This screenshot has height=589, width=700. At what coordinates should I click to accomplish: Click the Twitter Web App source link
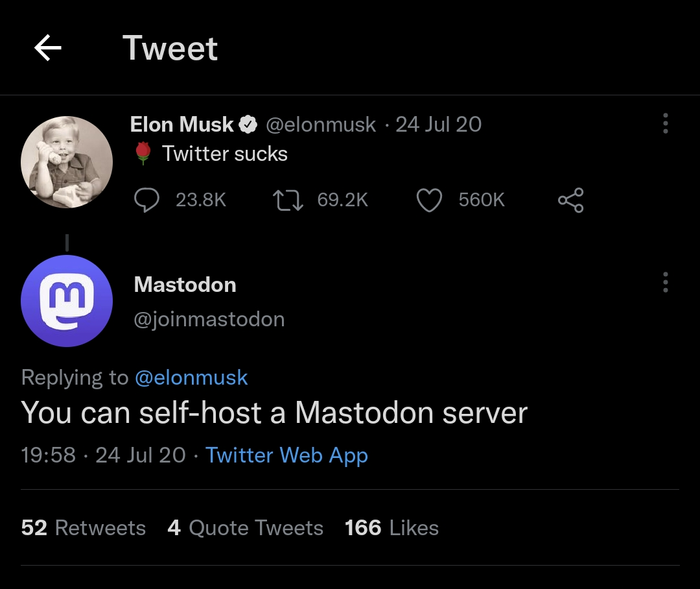point(286,455)
